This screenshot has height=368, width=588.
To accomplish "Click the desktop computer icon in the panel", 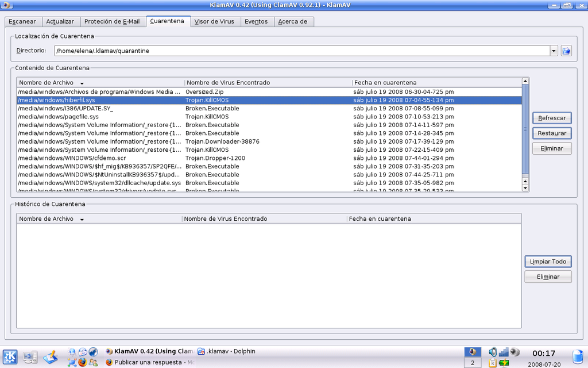I will (30, 356).
